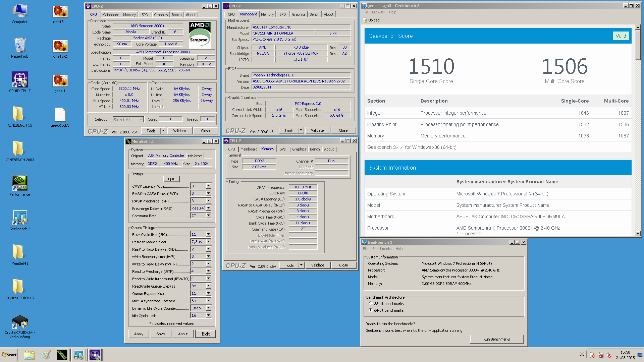The height and width of the screenshot is (362, 644).
Task: Open Browser menu in Geekbench results
Action: pos(378,12)
